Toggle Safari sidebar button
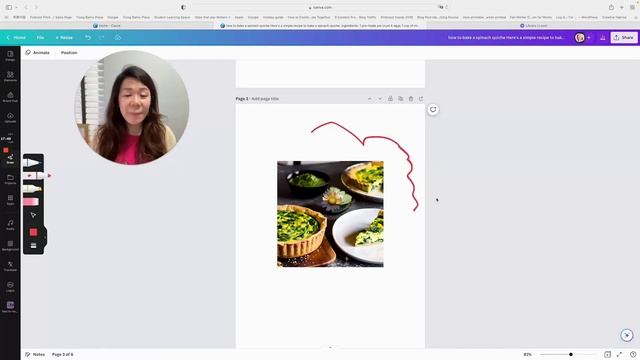640x360 pixels. tap(9, 7)
